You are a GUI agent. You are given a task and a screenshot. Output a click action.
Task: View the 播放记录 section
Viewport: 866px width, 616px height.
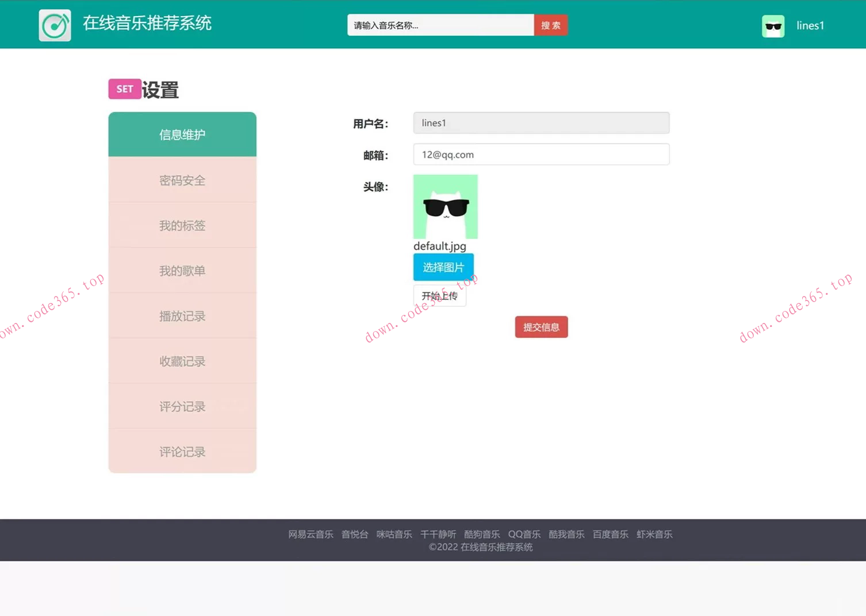point(182,315)
